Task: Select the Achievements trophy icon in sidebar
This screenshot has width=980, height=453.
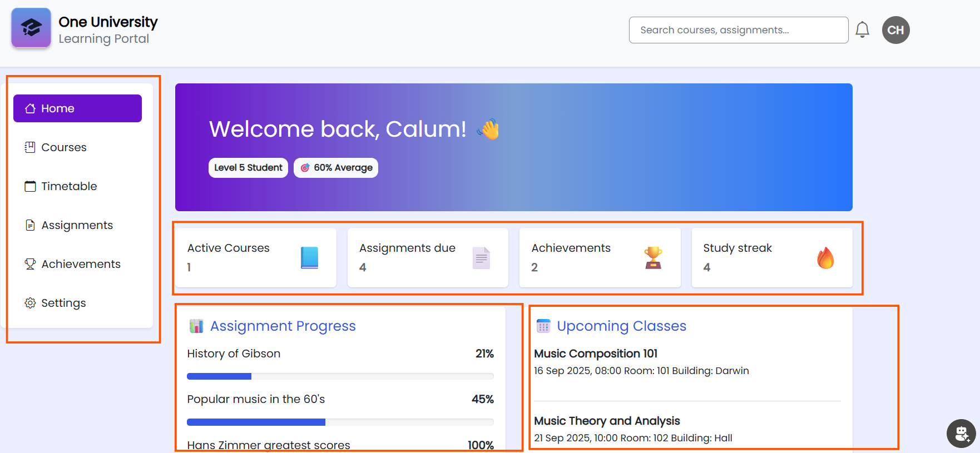Action: (x=30, y=263)
